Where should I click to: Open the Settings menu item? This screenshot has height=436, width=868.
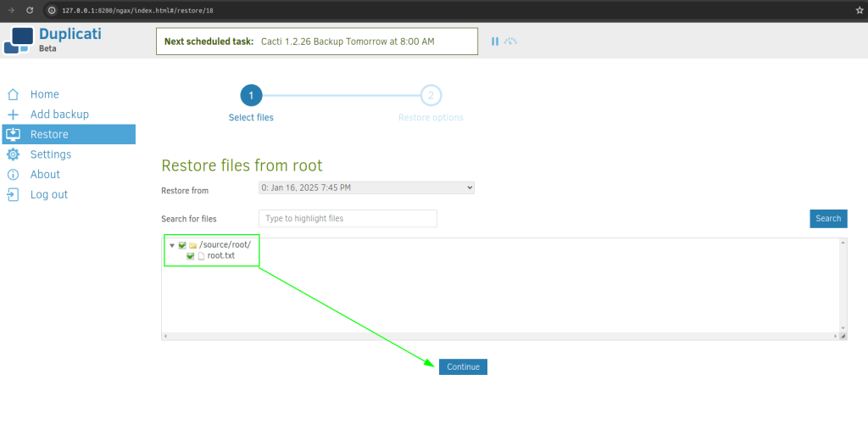(x=51, y=154)
